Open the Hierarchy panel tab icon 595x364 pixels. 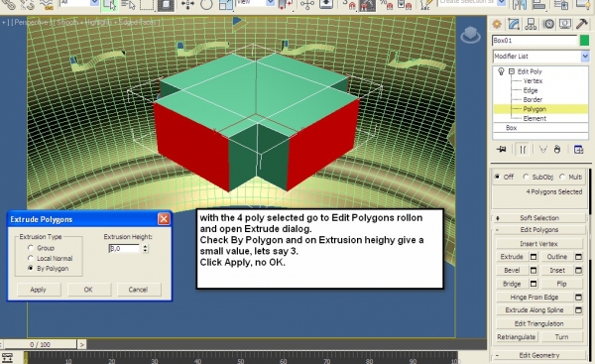[x=531, y=24]
